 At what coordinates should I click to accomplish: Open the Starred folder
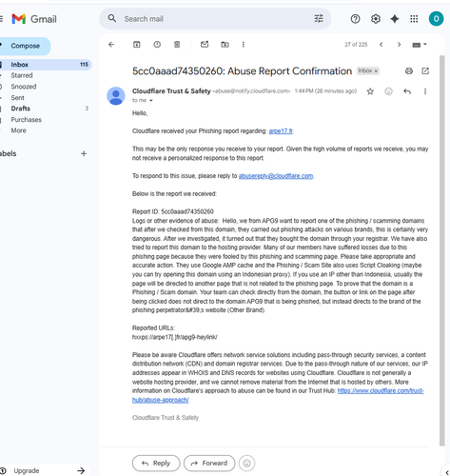[22, 75]
